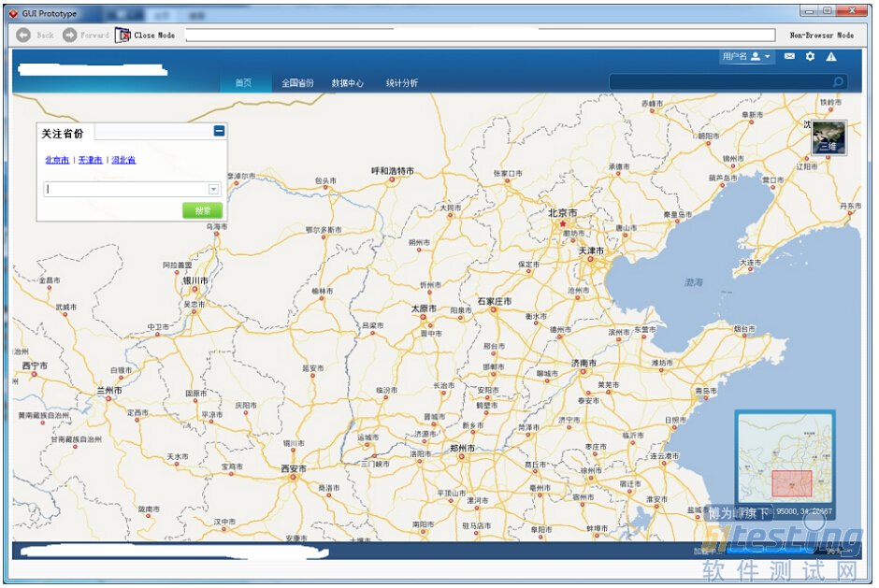Open the 数据中心 tab

348,83
